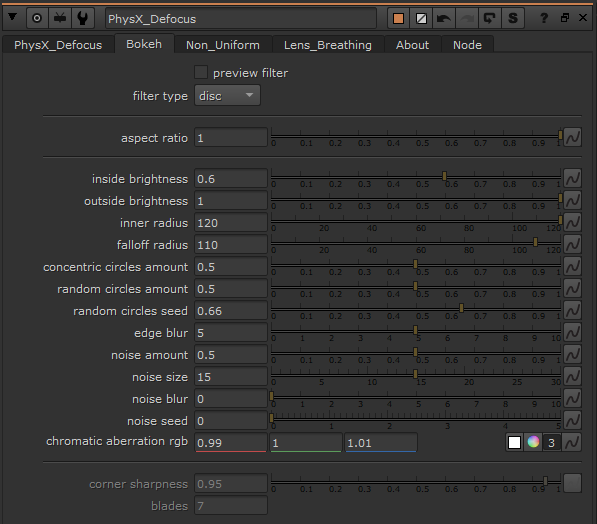Adjust the outside brightness slider
The height and width of the screenshot is (524, 597).
coord(416,200)
